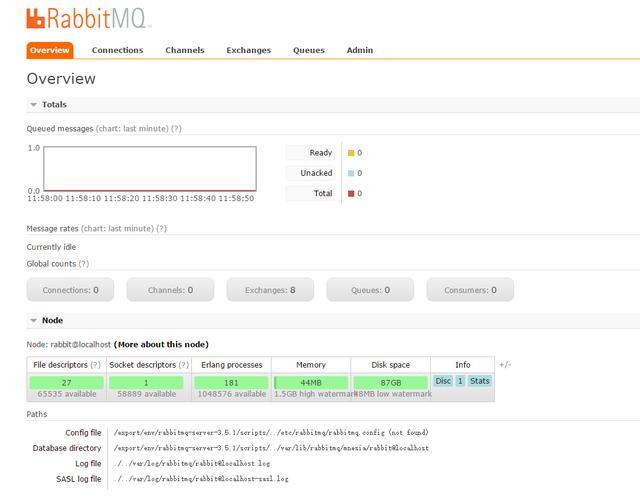This screenshot has width=640, height=499.
Task: Click the '58889 available' text
Action: (x=147, y=394)
